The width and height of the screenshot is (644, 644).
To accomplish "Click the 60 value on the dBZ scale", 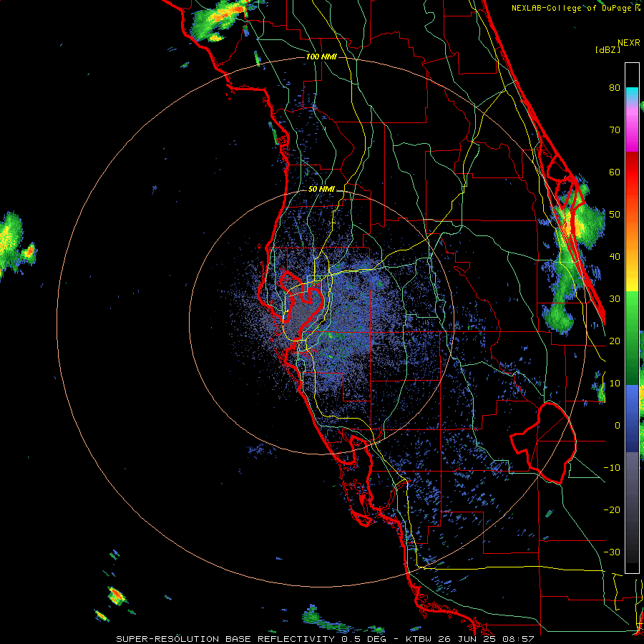I will (x=615, y=172).
